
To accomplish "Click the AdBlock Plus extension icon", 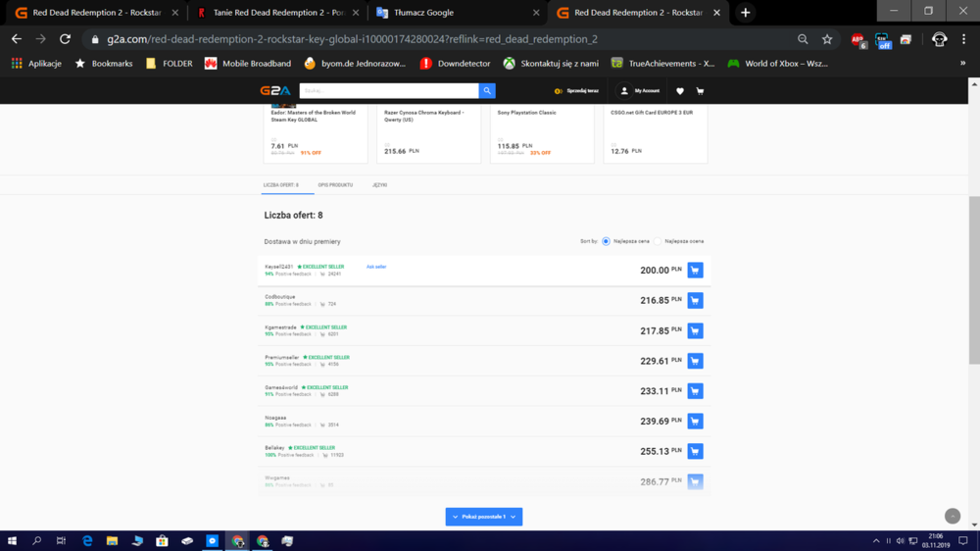I will point(858,39).
